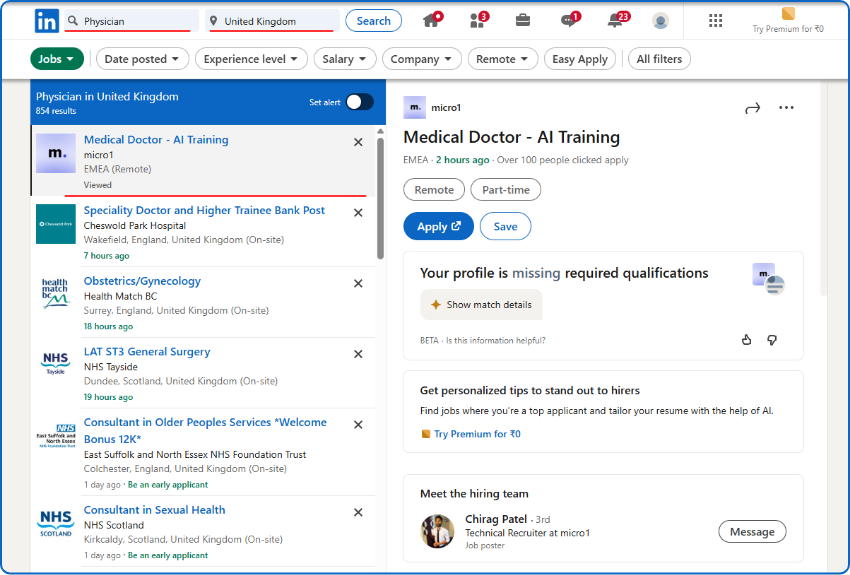The height and width of the screenshot is (575, 850).
Task: Click micro1 company name in job details
Action: pyautogui.click(x=446, y=107)
